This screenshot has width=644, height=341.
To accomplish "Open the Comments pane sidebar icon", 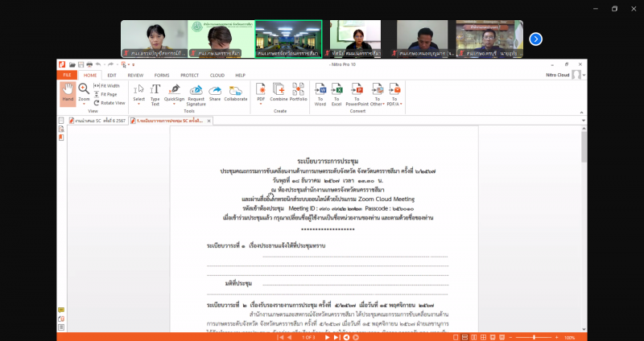I will [61, 310].
